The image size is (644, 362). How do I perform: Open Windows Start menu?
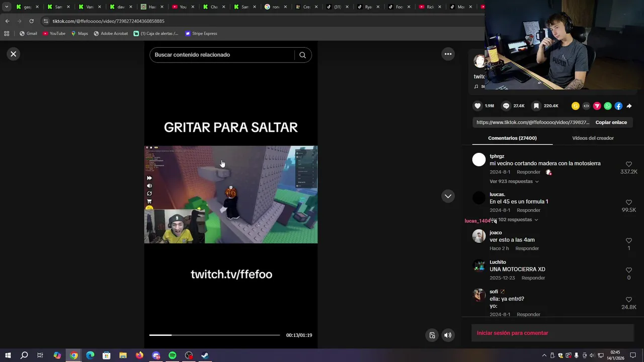pos(8,355)
